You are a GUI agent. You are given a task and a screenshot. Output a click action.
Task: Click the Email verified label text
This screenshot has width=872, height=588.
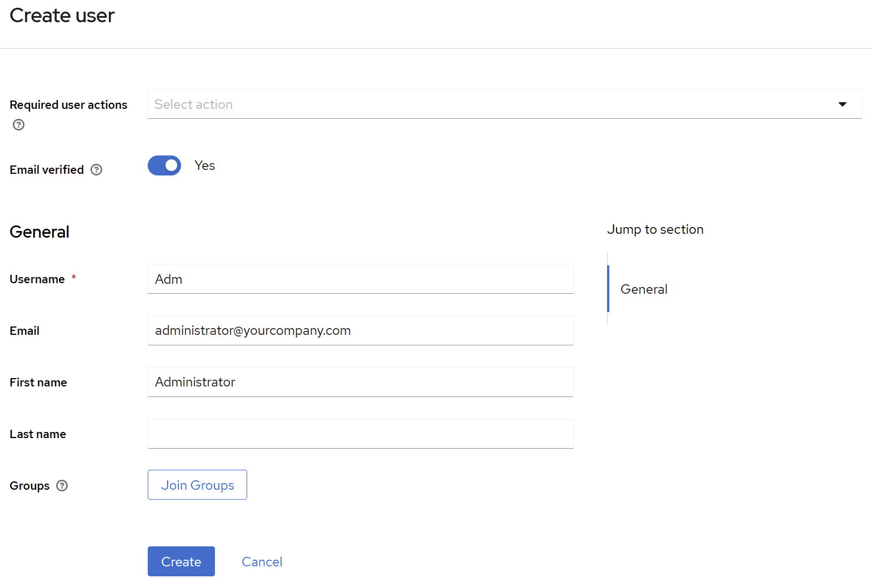47,170
